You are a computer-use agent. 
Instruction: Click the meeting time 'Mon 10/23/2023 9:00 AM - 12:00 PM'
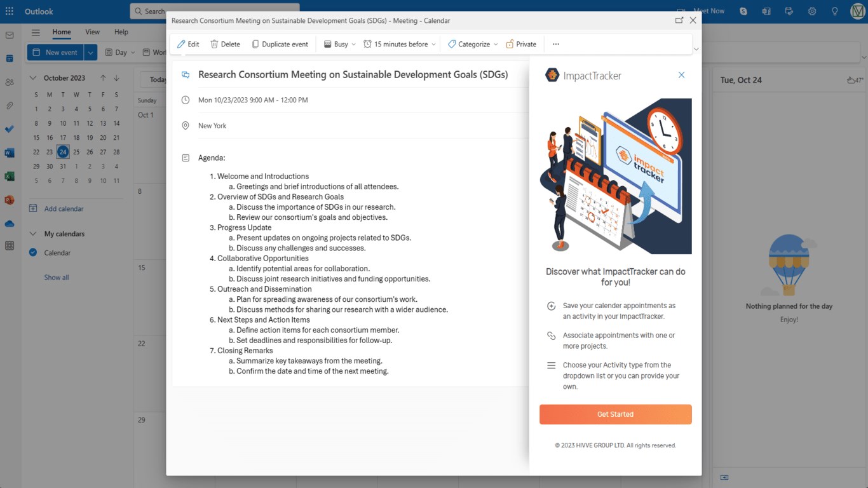pyautogui.click(x=253, y=100)
